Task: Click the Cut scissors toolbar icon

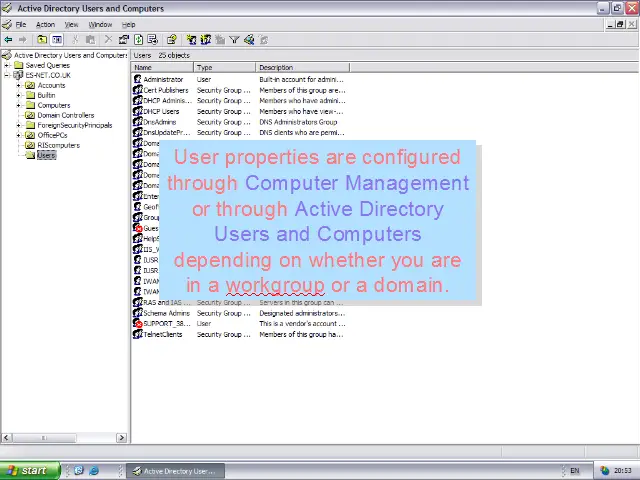Action: [75, 40]
